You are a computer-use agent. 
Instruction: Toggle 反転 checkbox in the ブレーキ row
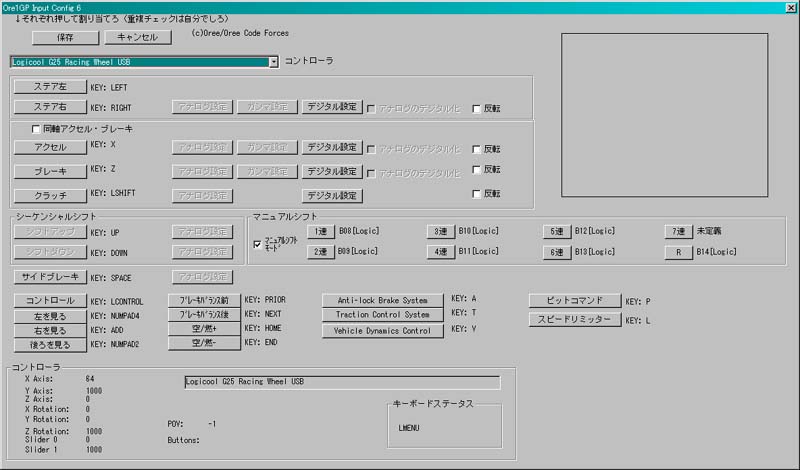[x=477, y=169]
